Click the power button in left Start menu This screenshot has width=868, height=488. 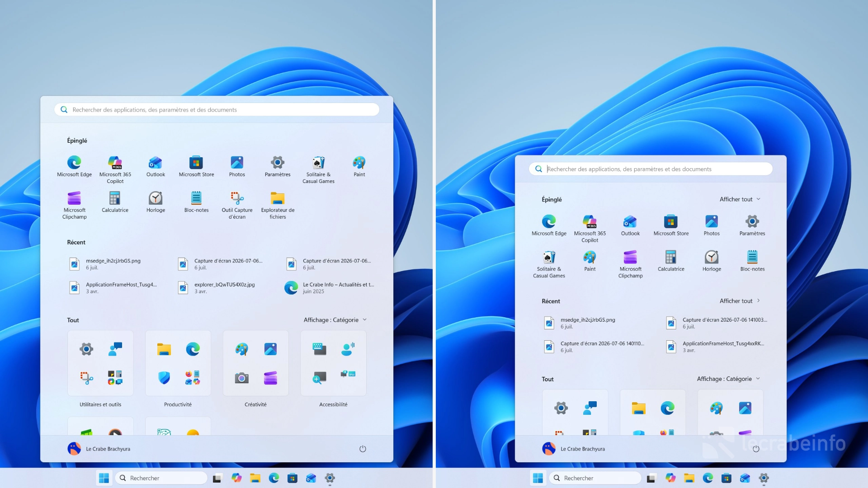click(363, 449)
